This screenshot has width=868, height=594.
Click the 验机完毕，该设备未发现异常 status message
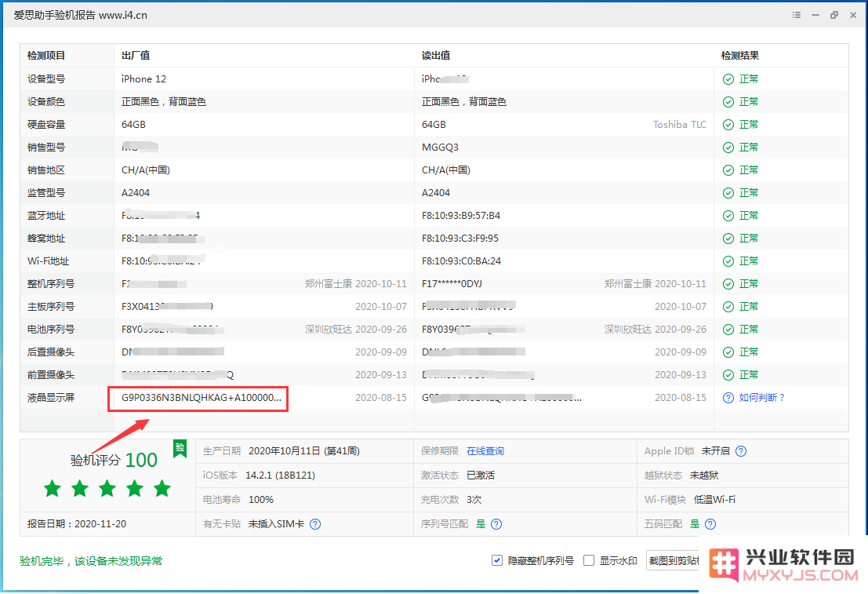click(x=91, y=561)
